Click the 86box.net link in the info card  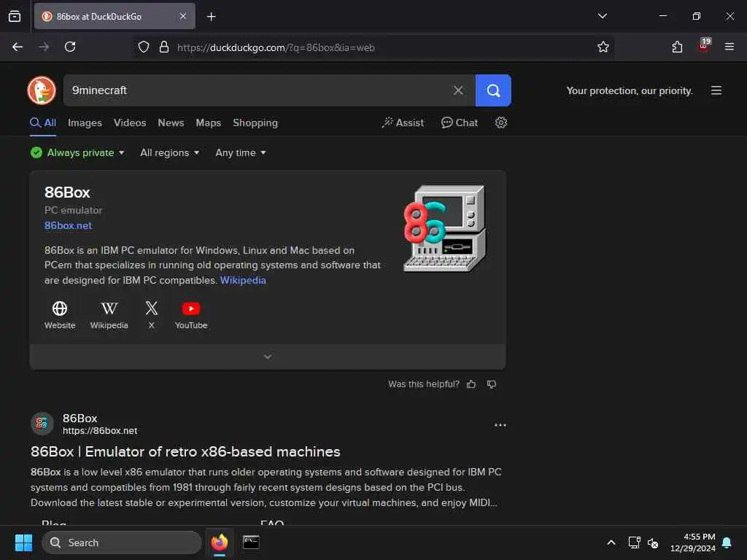click(68, 226)
